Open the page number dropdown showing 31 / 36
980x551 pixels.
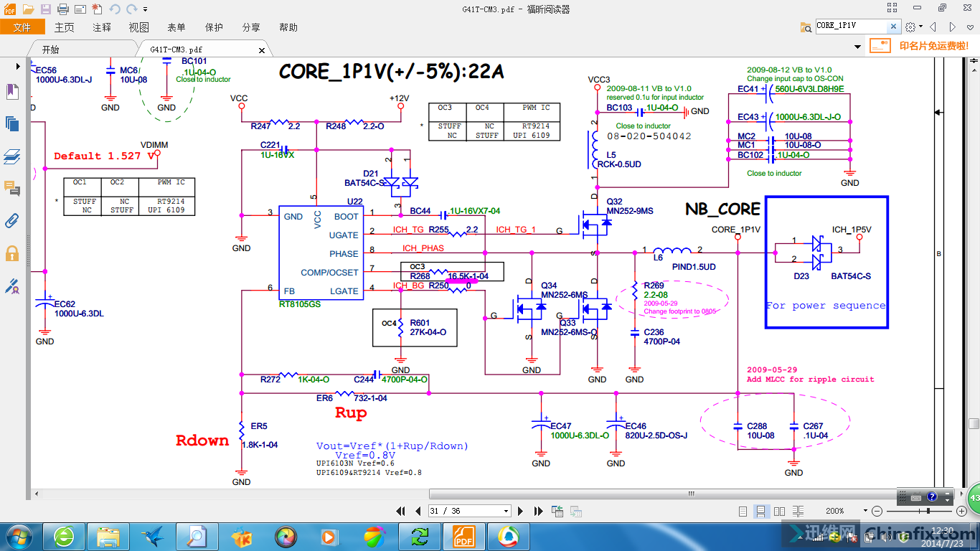pyautogui.click(x=506, y=511)
